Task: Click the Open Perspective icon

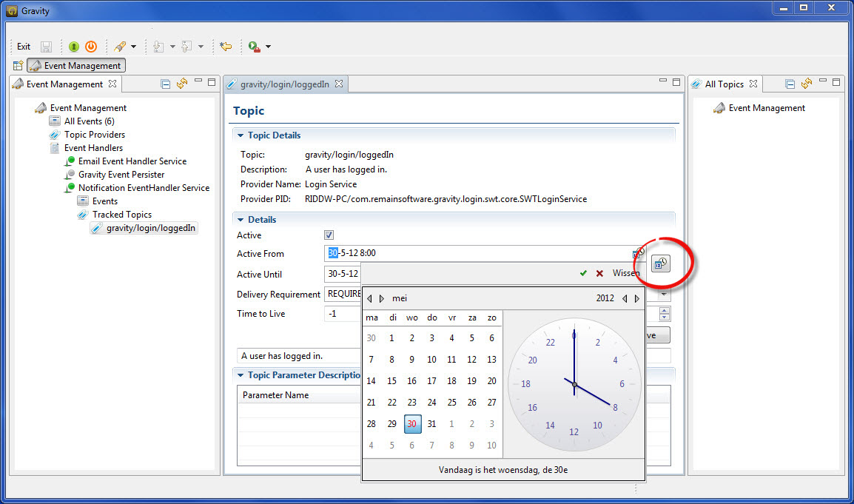Action: pos(18,66)
